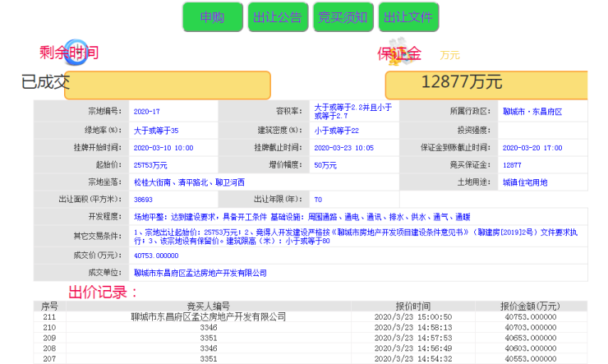Screen dimensions: 608x364
Task: Click the green 申购 button
Action: [213, 17]
